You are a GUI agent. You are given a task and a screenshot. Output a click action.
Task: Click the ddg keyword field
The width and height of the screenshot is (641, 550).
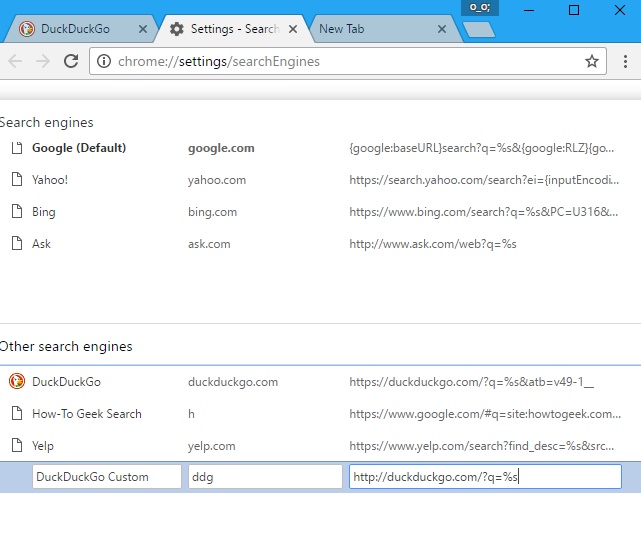pos(265,476)
